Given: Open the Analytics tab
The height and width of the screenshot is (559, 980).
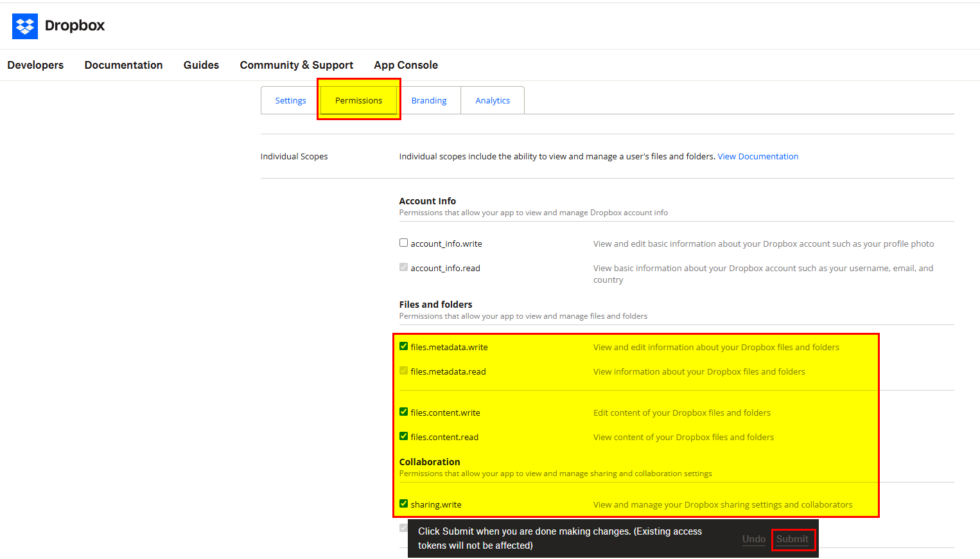Looking at the screenshot, I should (x=493, y=100).
